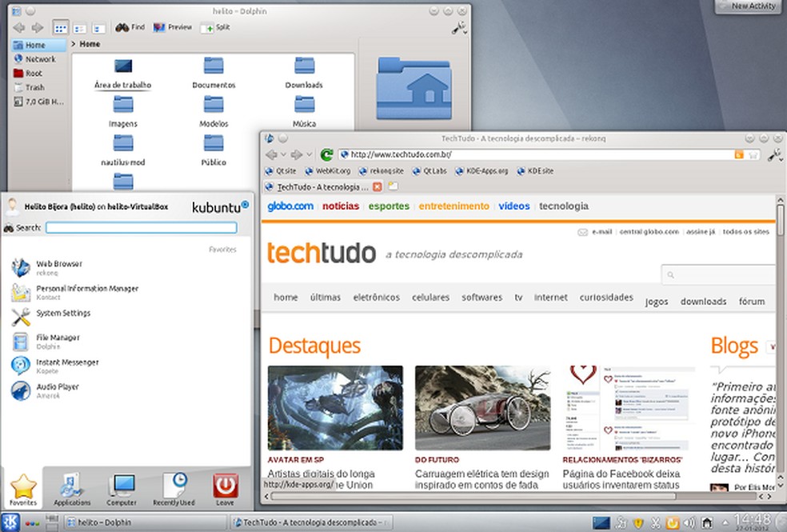Open rekonq's configure tools icon
This screenshot has width=787, height=532.
pyautogui.click(x=775, y=154)
